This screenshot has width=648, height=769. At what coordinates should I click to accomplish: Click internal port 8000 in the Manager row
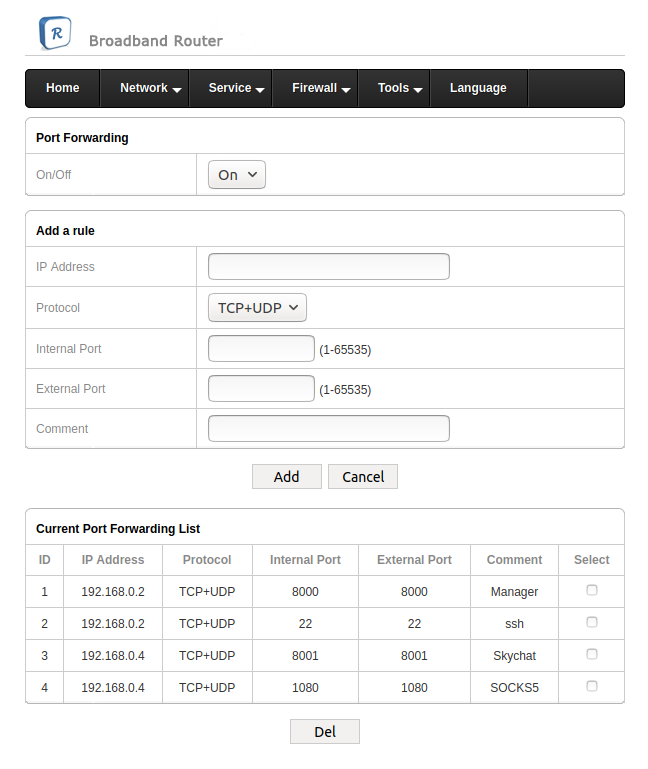[305, 592]
